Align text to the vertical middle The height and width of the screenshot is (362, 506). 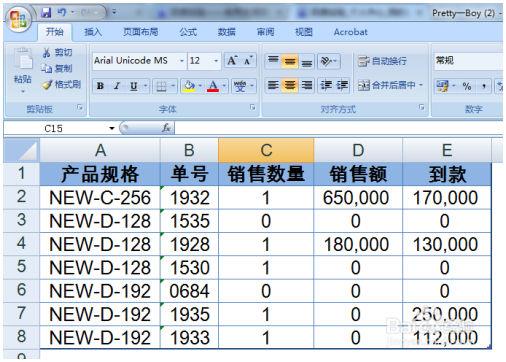point(289,61)
